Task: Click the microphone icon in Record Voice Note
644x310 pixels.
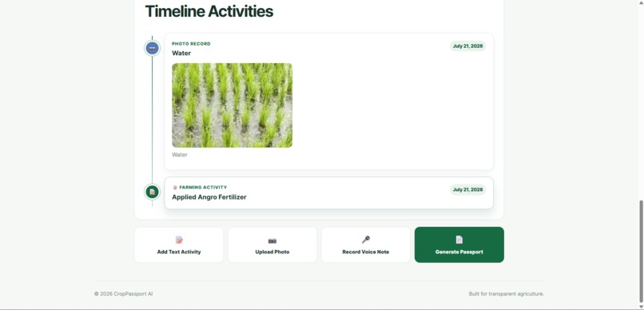Action: [365, 240]
